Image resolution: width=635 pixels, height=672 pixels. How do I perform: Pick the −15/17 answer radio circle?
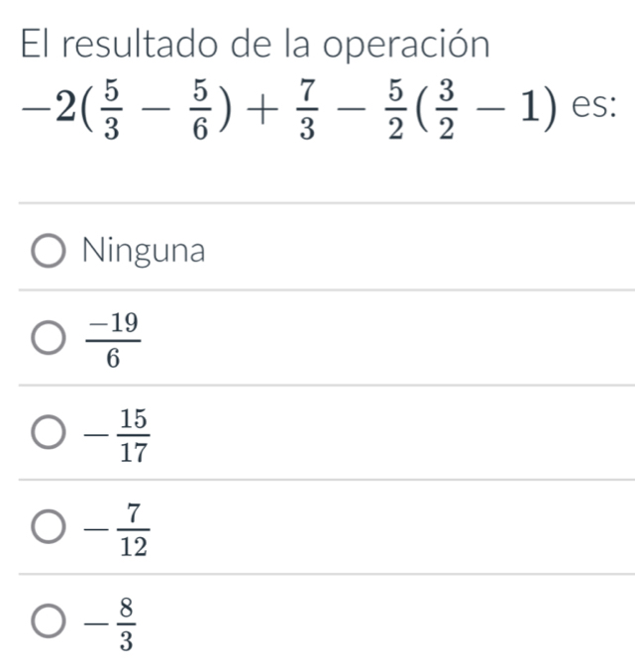(49, 431)
